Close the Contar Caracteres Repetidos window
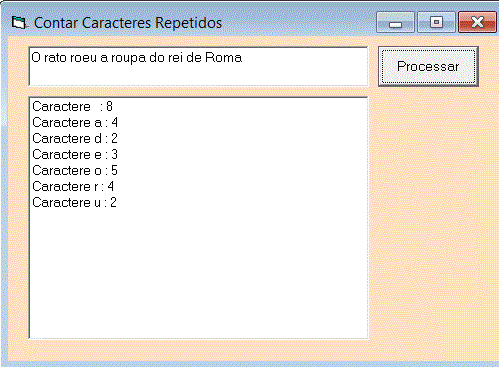 coord(477,22)
